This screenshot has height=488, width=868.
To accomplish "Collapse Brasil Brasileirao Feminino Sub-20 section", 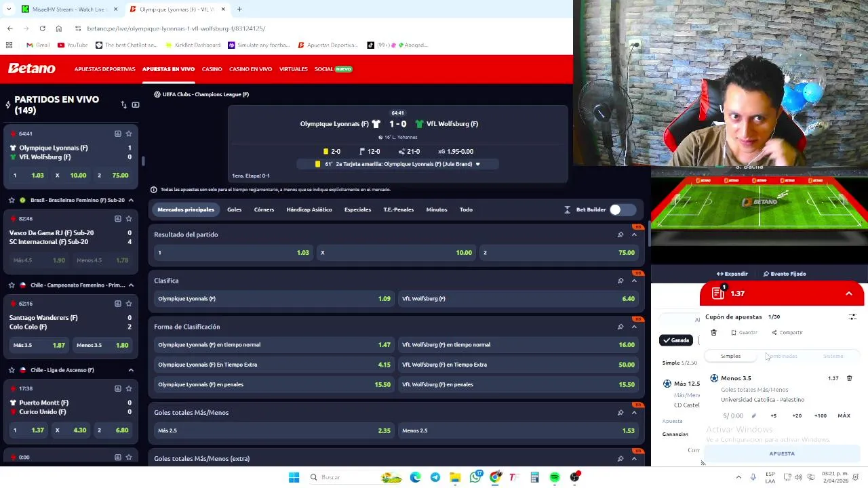I will (131, 200).
